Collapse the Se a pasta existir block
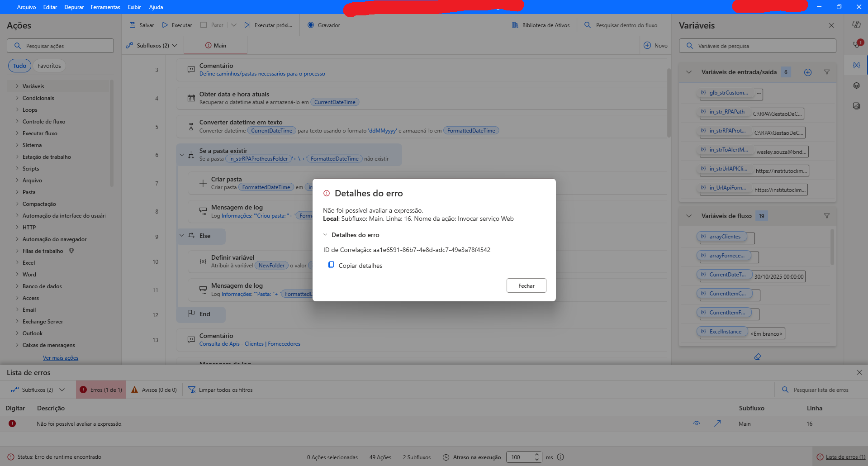The width and height of the screenshot is (868, 466). click(182, 155)
